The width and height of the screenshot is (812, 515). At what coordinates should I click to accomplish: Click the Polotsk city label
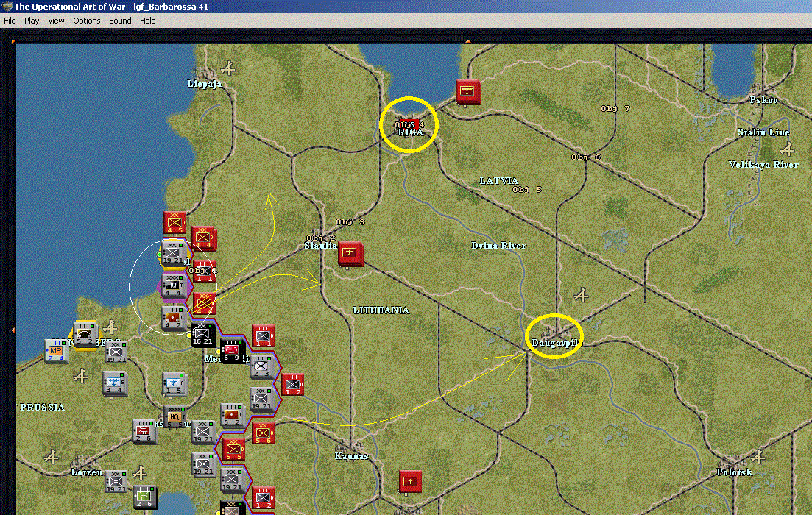[x=734, y=472]
